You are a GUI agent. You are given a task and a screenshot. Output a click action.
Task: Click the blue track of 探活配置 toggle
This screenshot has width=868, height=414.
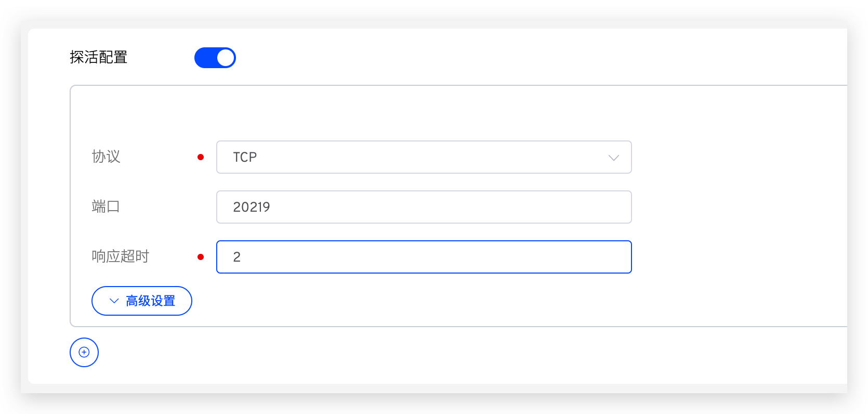[x=205, y=58]
